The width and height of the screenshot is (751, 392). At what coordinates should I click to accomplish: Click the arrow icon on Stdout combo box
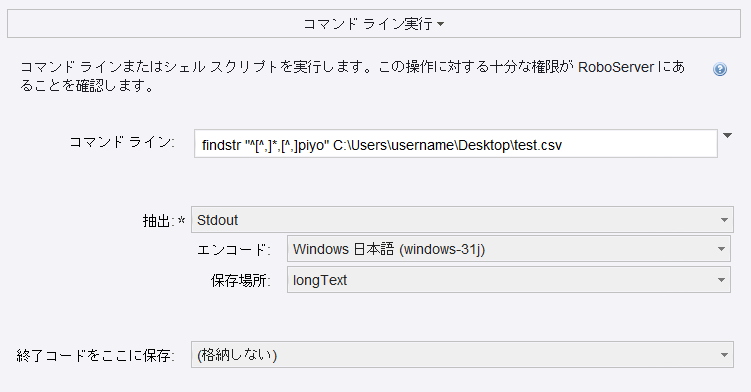pyautogui.click(x=724, y=220)
